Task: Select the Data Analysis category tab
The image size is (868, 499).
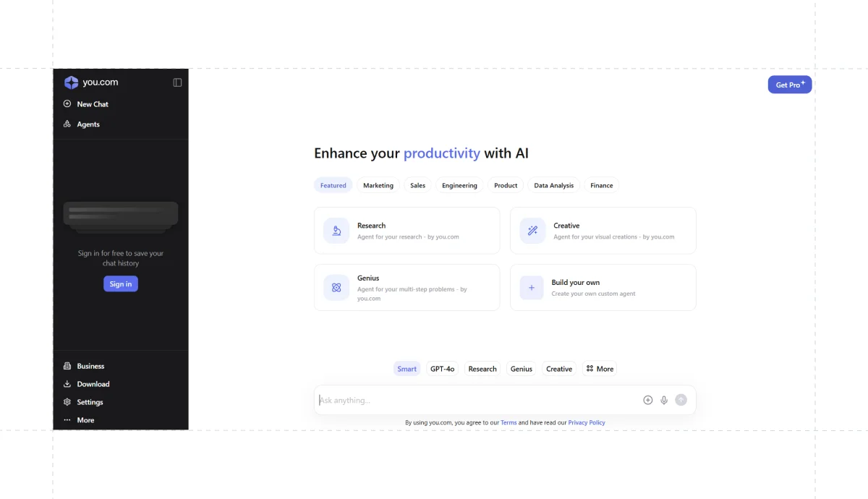Action: point(553,186)
